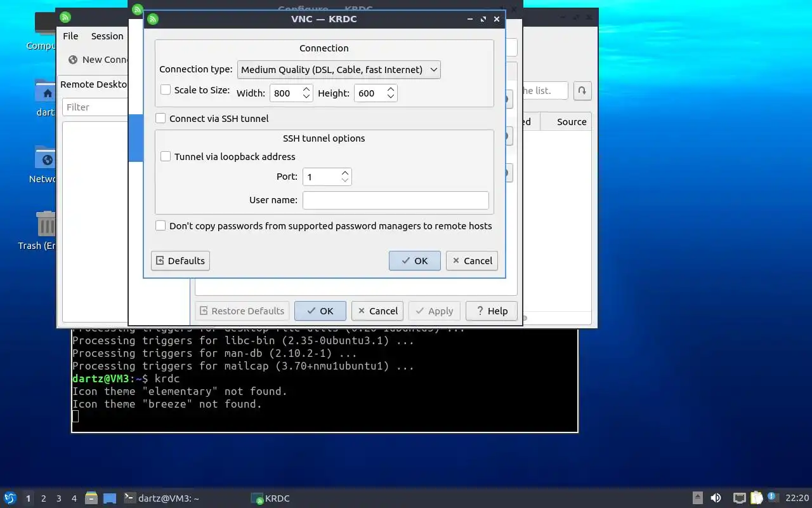This screenshot has height=508, width=812.
Task: Open the clipboard manager tray icon
Action: pos(756,498)
